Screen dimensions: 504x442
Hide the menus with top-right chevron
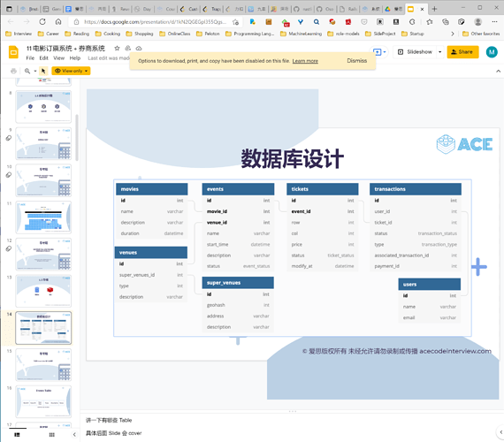tap(498, 71)
